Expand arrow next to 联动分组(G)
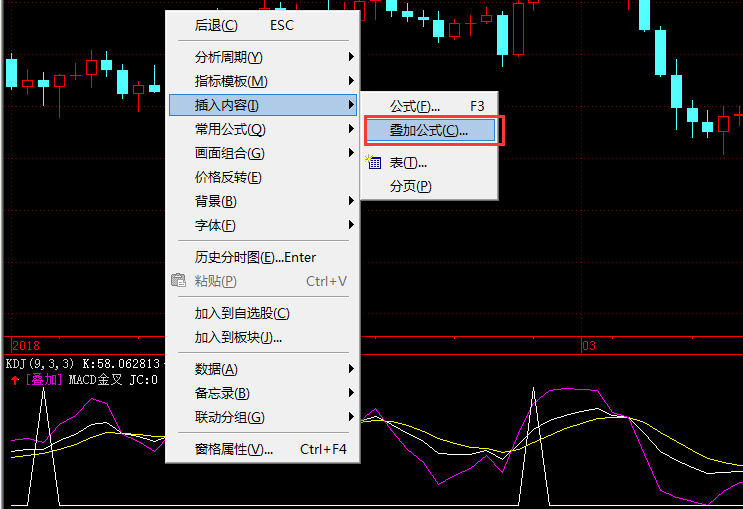This screenshot has width=743, height=509. [351, 417]
